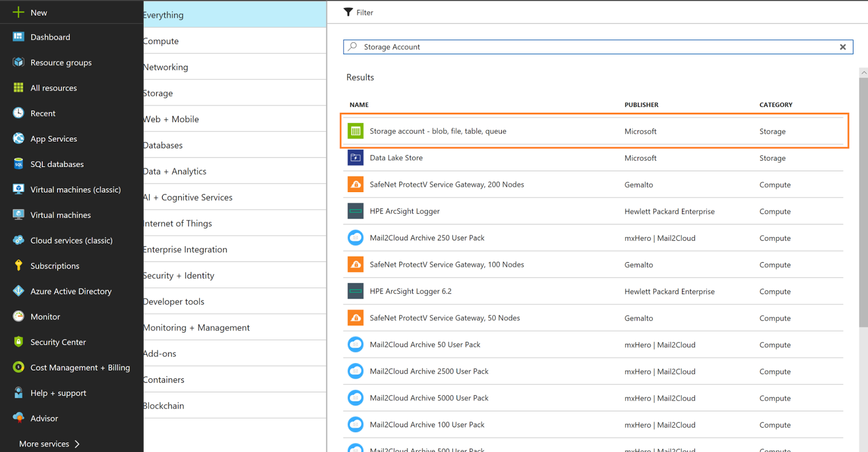Click the Storage account result icon
Screen dimensions: 868x452
[x=355, y=131]
